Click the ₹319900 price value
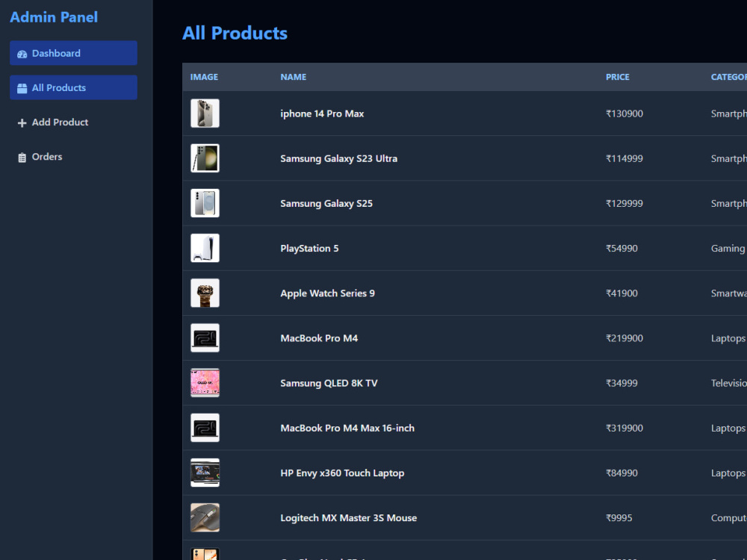 click(x=624, y=428)
